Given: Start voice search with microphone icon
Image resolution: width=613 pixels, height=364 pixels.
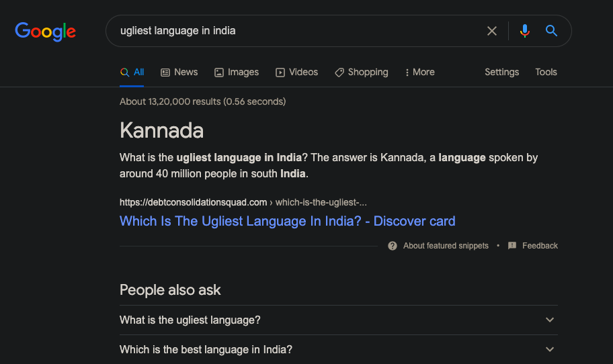Looking at the screenshot, I should coord(525,31).
